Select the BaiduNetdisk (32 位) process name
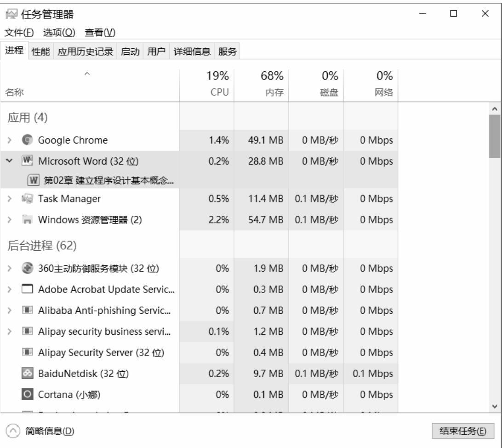The width and height of the screenshot is (502, 448). [x=83, y=373]
